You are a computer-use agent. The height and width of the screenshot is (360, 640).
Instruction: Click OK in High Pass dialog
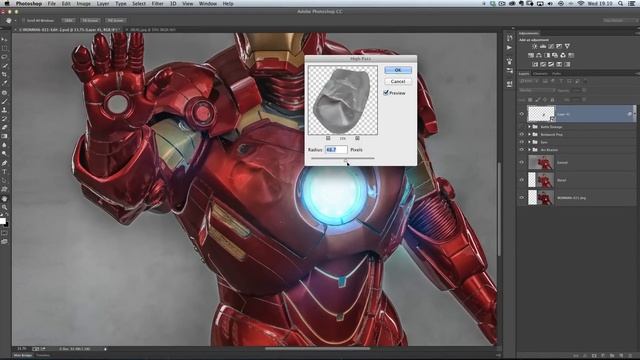398,70
